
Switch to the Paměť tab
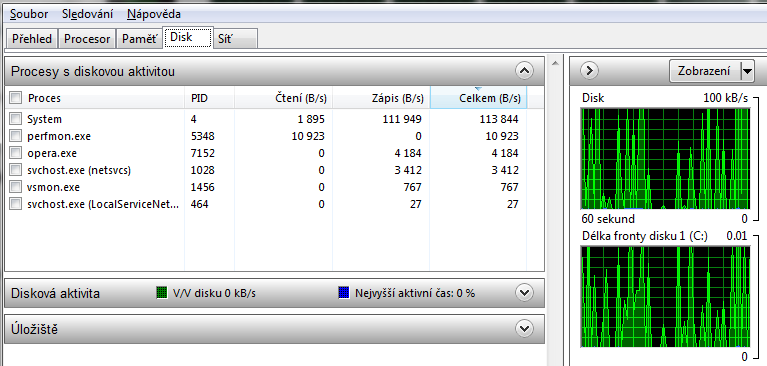(x=140, y=39)
